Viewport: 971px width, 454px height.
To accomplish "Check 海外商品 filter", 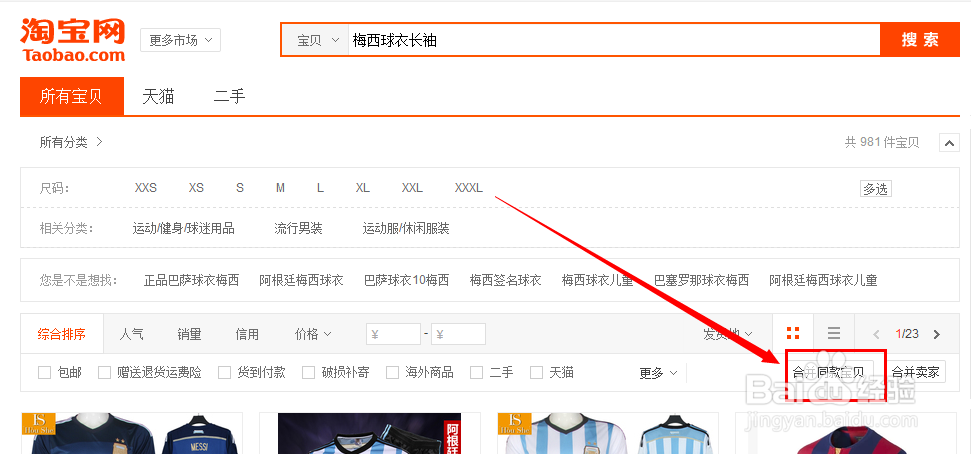I will (393, 373).
